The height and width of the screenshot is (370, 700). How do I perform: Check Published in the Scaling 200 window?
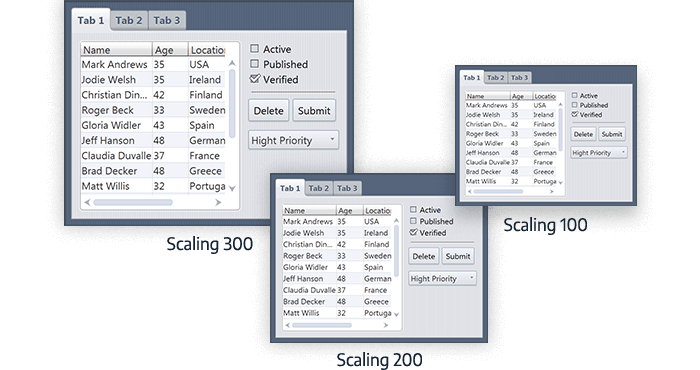[x=413, y=221]
